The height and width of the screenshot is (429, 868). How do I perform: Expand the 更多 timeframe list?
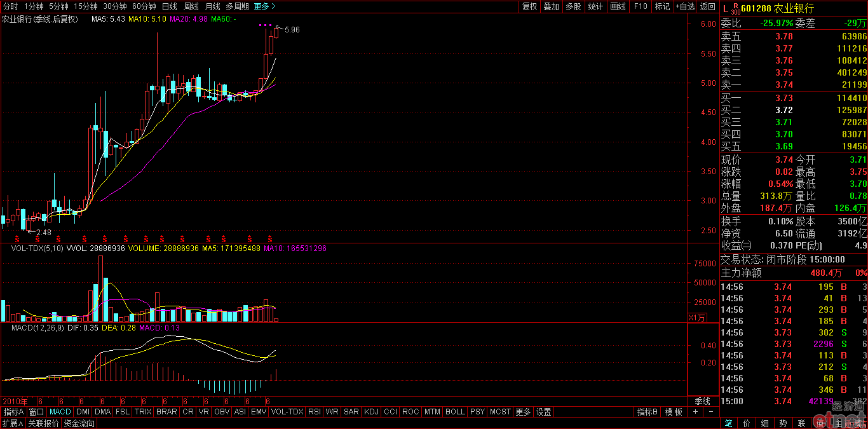coord(264,6)
